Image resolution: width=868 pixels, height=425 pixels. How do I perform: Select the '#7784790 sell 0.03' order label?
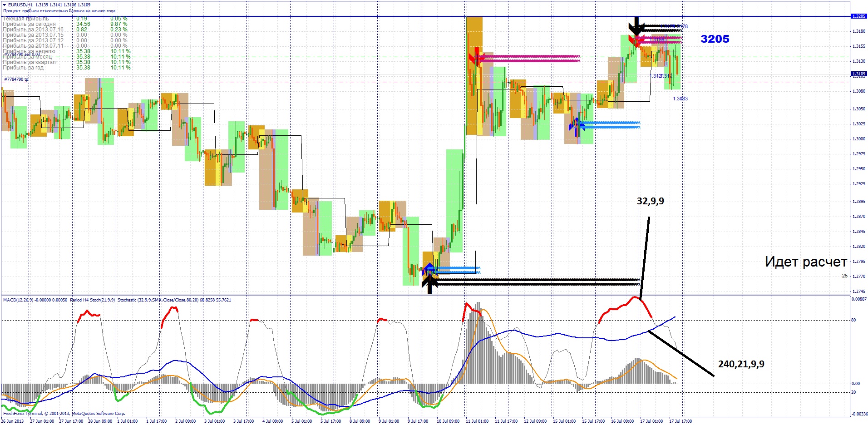tap(22, 55)
